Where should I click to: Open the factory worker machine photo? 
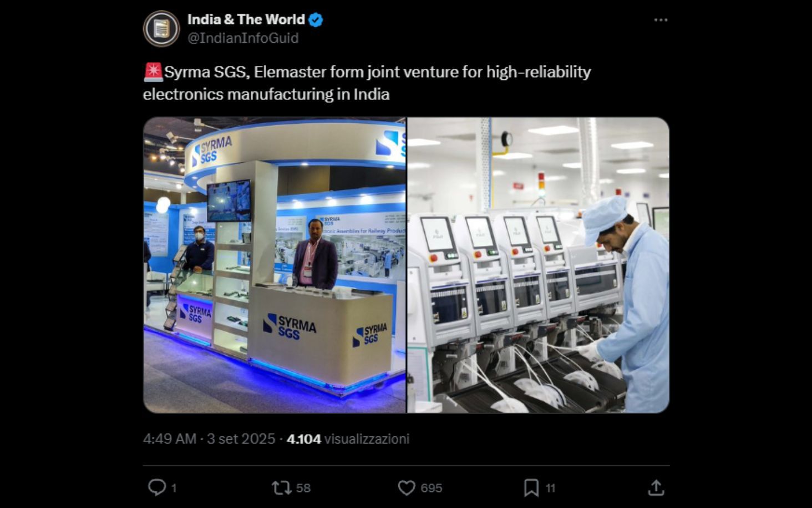coord(539,265)
